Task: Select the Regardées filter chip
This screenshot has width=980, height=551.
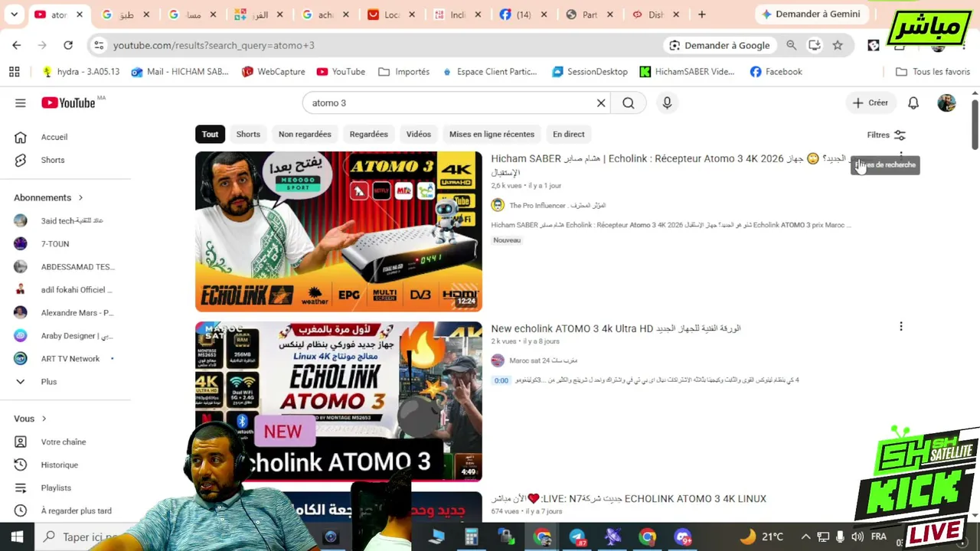Action: pos(368,134)
